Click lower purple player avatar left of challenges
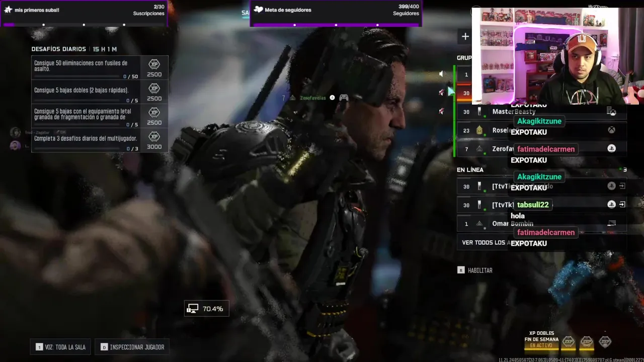 [15, 145]
